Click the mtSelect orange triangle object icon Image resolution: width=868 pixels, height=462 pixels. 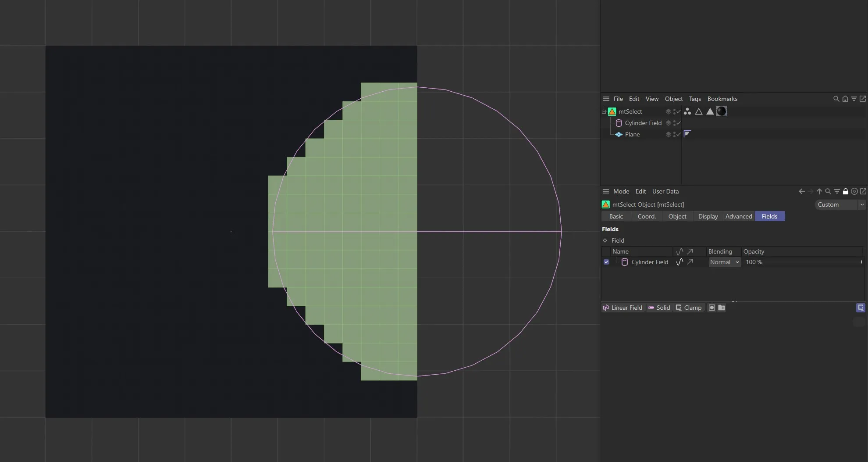point(612,112)
